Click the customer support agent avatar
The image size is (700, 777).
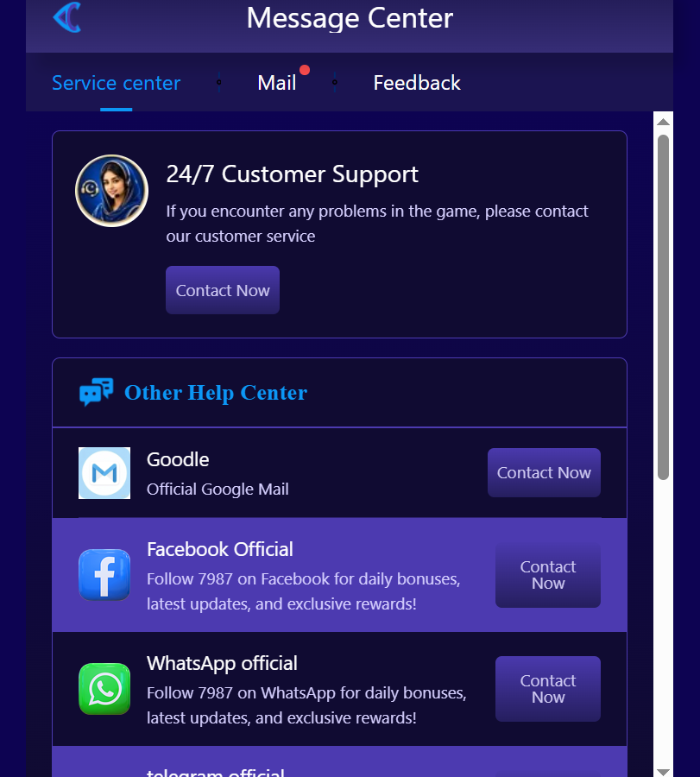pos(111,191)
